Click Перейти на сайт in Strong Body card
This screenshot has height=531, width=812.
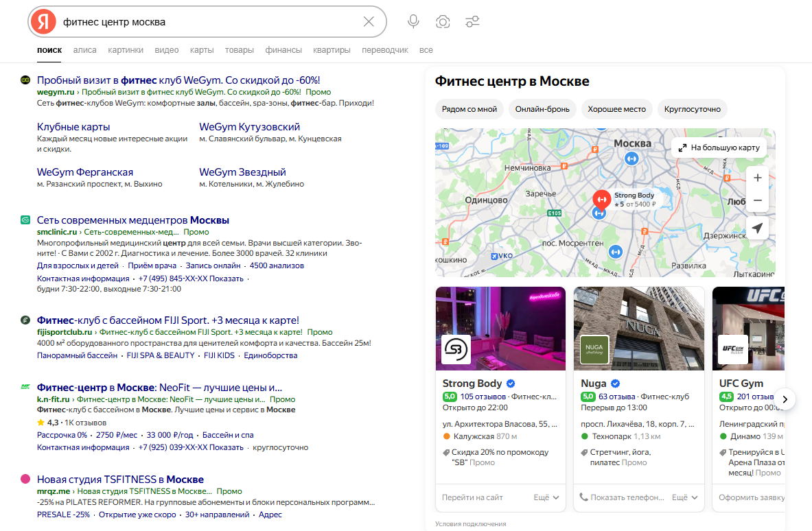point(472,497)
